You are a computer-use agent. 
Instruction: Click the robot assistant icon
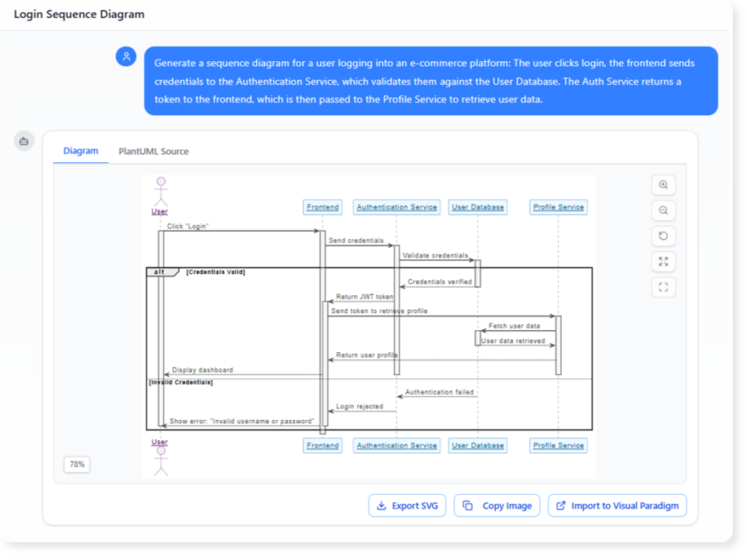[24, 141]
